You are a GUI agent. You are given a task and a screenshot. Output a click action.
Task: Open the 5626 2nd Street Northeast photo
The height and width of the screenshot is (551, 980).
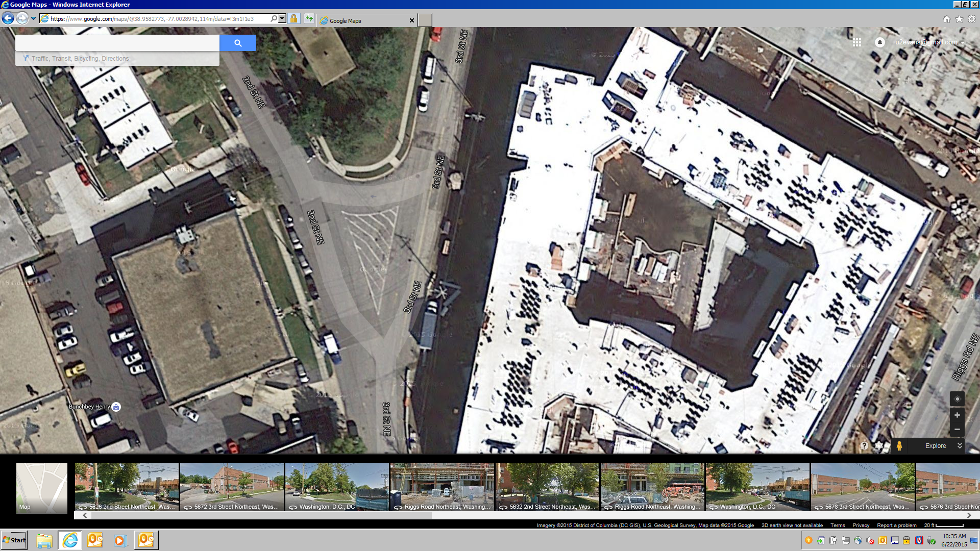point(127,487)
